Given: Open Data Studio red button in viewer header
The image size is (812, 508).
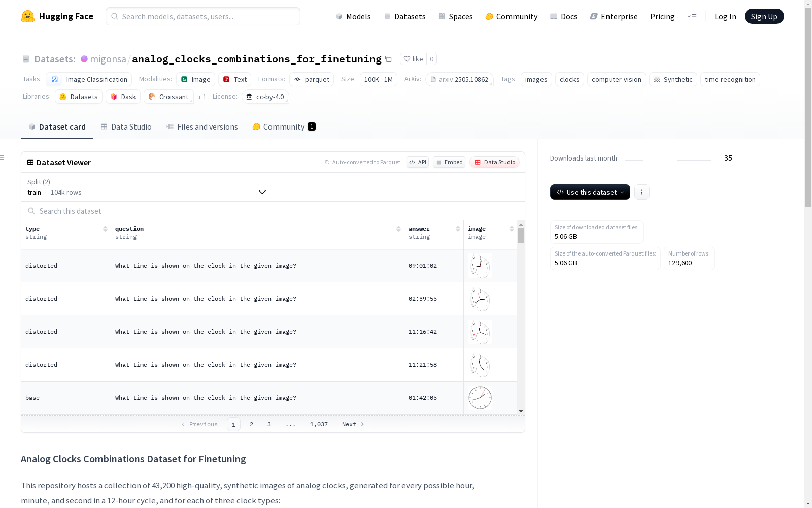Looking at the screenshot, I should [x=495, y=162].
